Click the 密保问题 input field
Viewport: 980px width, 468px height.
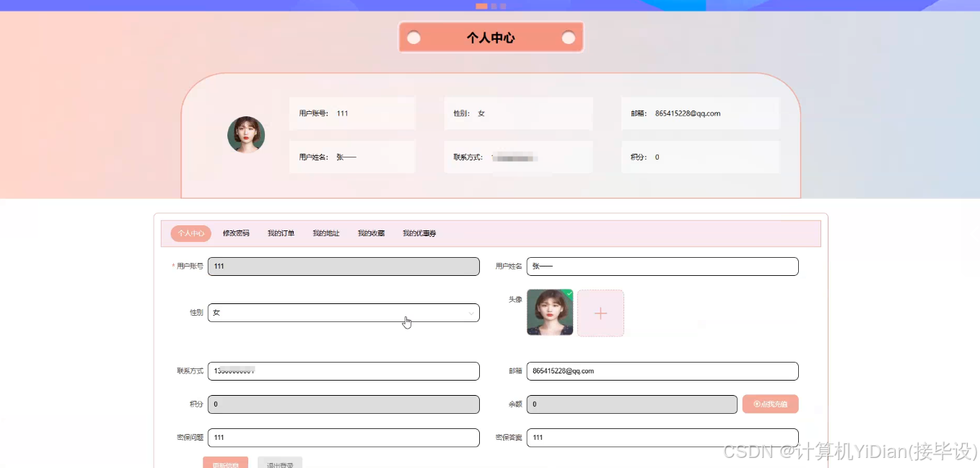click(344, 438)
